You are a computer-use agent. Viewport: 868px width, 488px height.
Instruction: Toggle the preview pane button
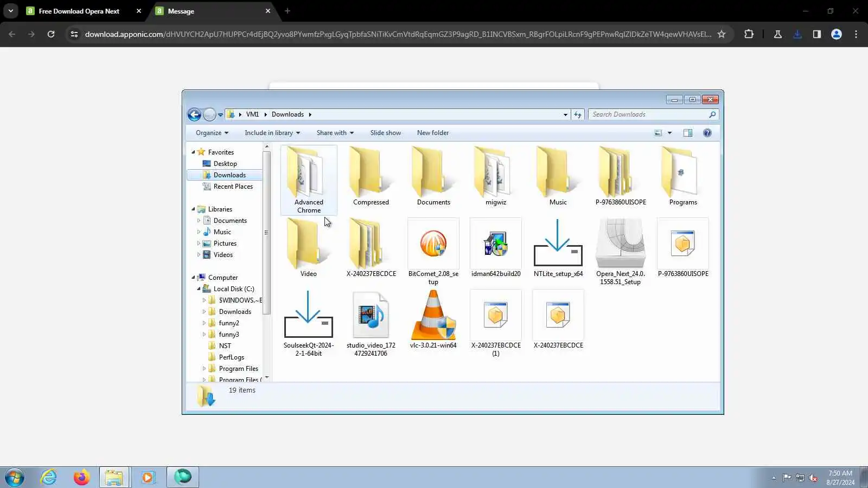687,133
